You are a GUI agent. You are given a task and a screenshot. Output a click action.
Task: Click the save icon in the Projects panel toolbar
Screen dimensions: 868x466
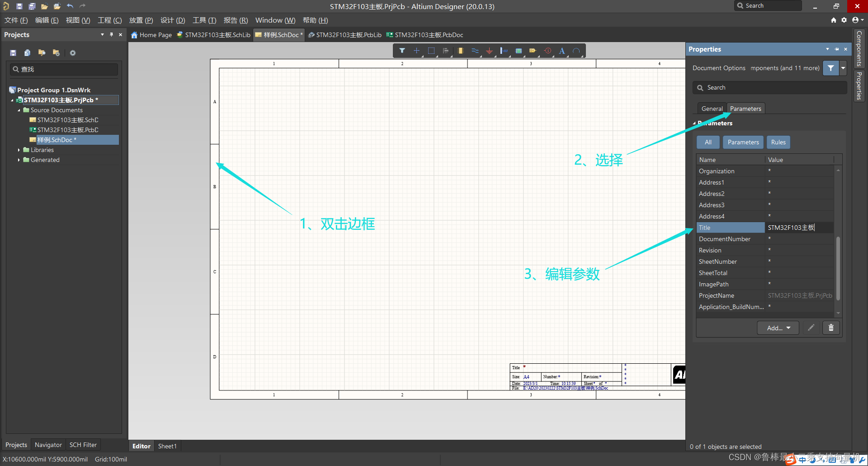tap(13, 53)
